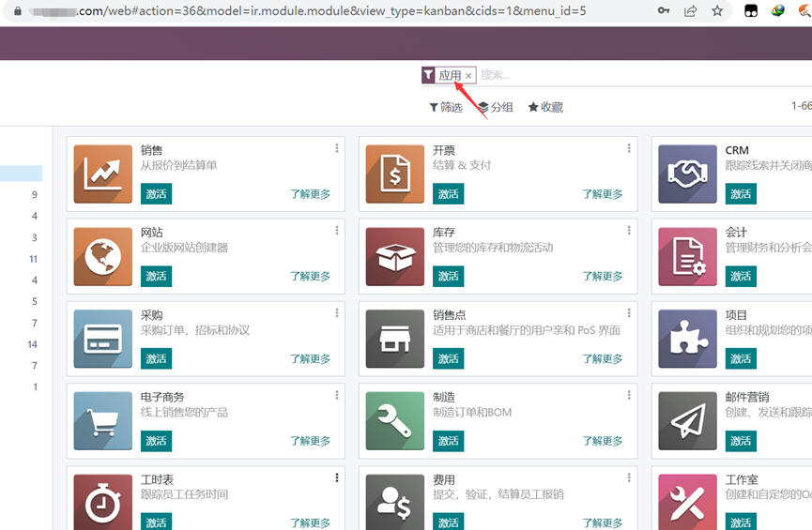Click the funnel icon of search facet
The height and width of the screenshot is (530, 812).
point(428,75)
